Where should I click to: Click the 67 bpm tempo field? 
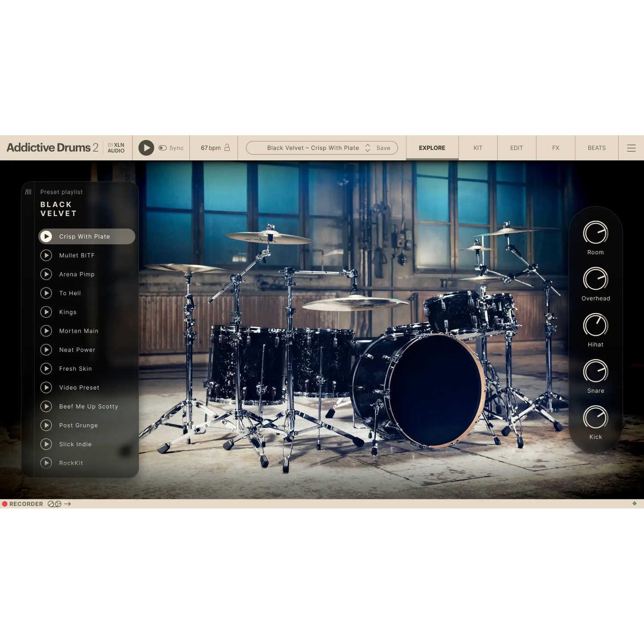[x=210, y=148]
